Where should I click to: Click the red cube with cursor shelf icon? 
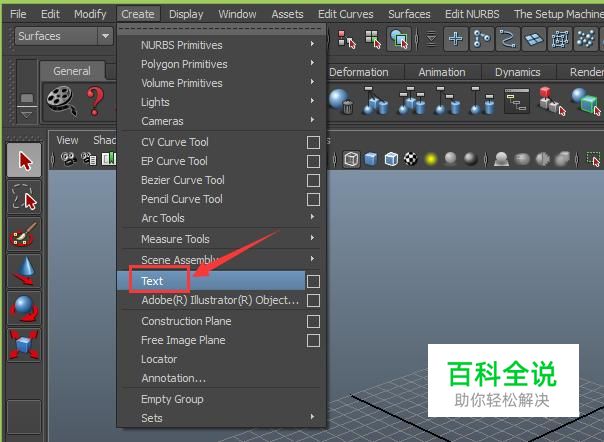552,101
